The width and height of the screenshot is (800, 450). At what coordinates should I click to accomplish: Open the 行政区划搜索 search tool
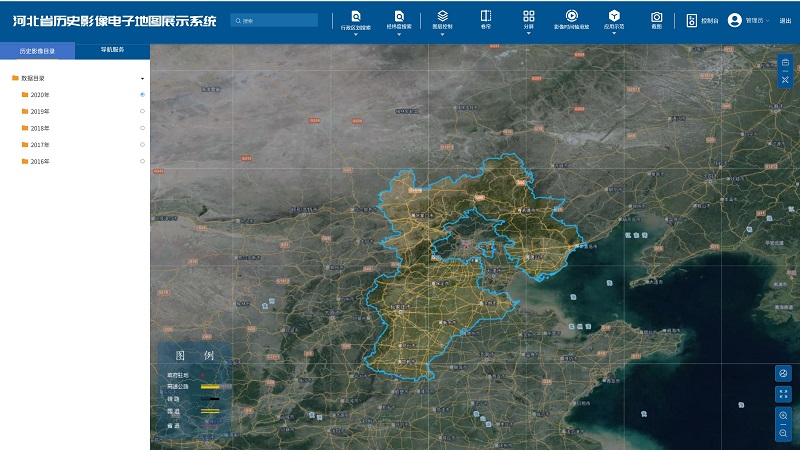coord(356,20)
